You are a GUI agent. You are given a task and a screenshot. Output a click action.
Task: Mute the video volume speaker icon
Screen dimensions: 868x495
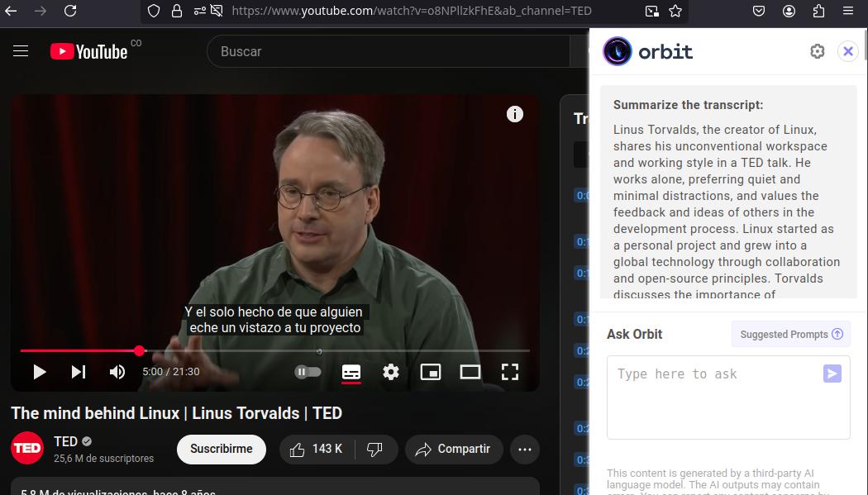pyautogui.click(x=117, y=372)
